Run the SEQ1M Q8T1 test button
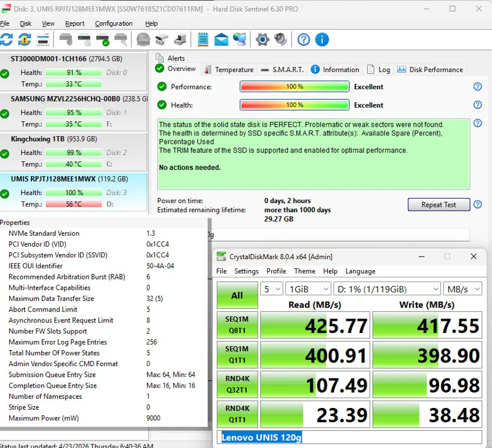Viewport: 492px width, 448px height. (237, 325)
